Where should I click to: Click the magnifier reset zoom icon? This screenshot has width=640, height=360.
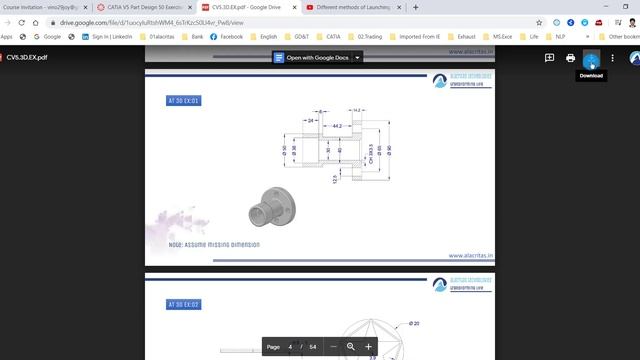[x=351, y=347]
